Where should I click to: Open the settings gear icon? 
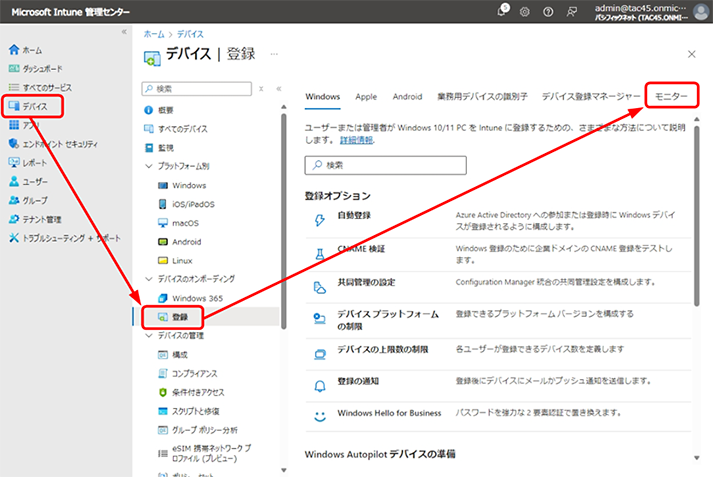525,12
